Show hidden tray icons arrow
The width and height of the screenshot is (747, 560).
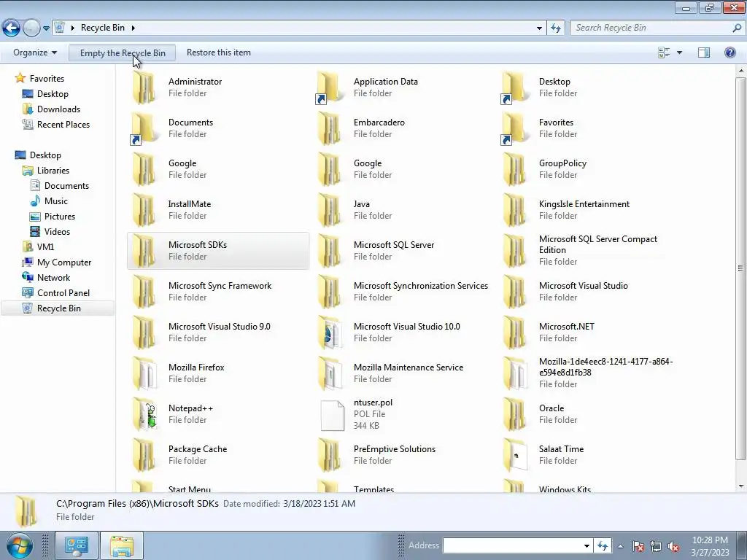(x=620, y=546)
